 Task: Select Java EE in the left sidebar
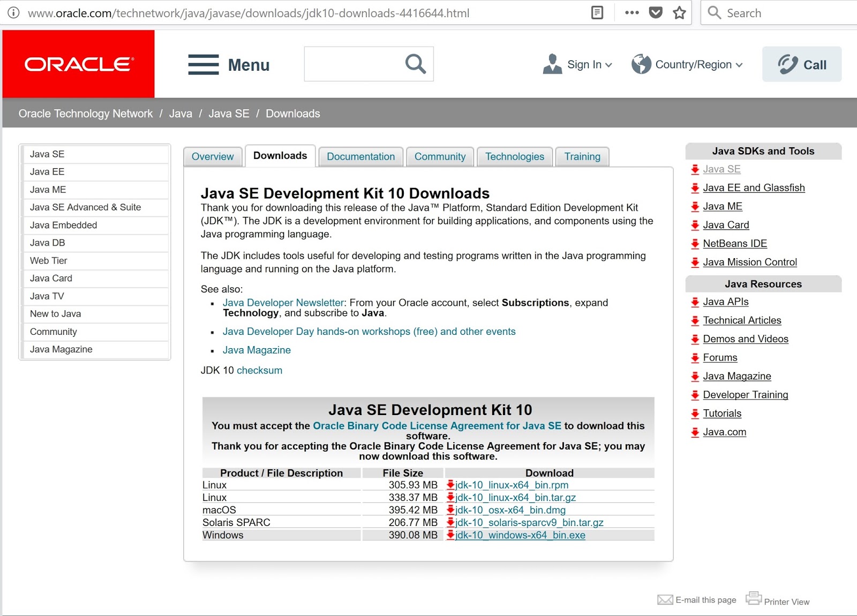click(x=95, y=172)
